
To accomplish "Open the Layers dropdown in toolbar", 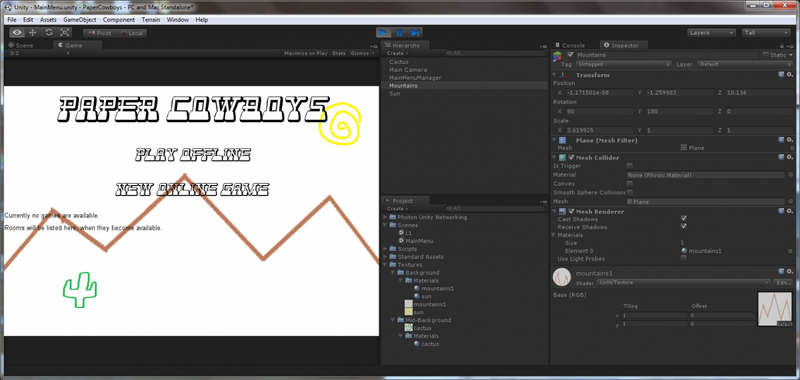I will 711,33.
